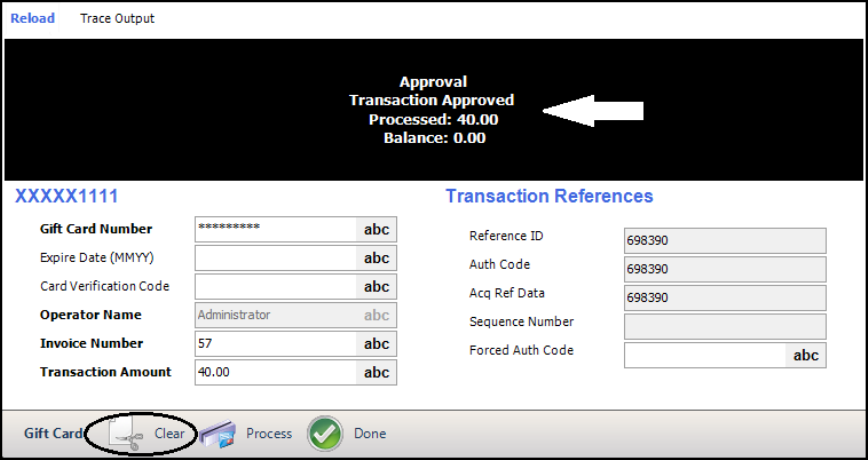The image size is (868, 460).
Task: Click the Clear button label
Action: pyautogui.click(x=169, y=433)
